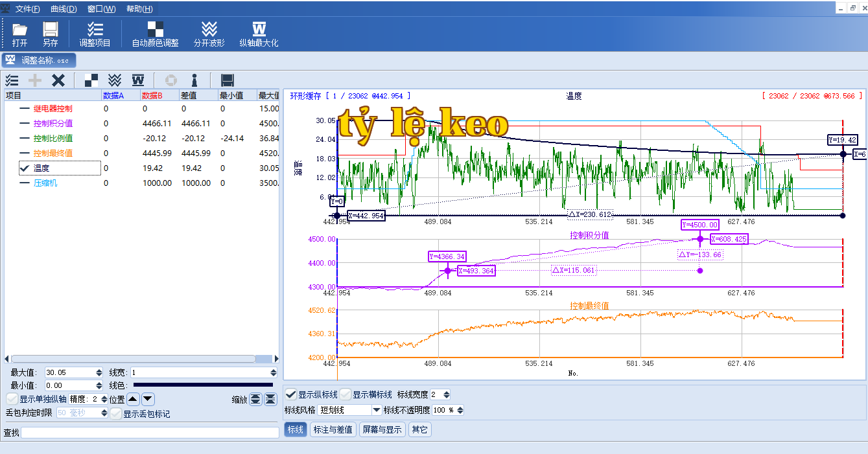Enable the 显示单独纵轴 checkbox

[x=12, y=399]
